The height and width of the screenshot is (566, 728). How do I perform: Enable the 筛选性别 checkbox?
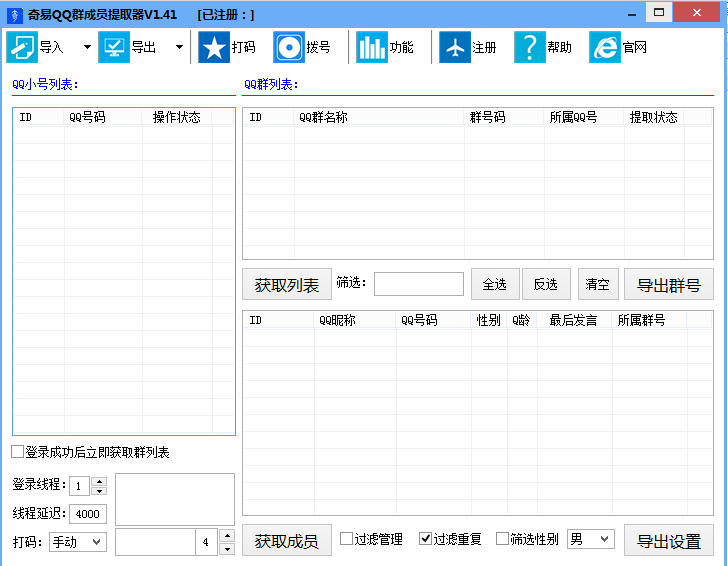click(x=502, y=539)
